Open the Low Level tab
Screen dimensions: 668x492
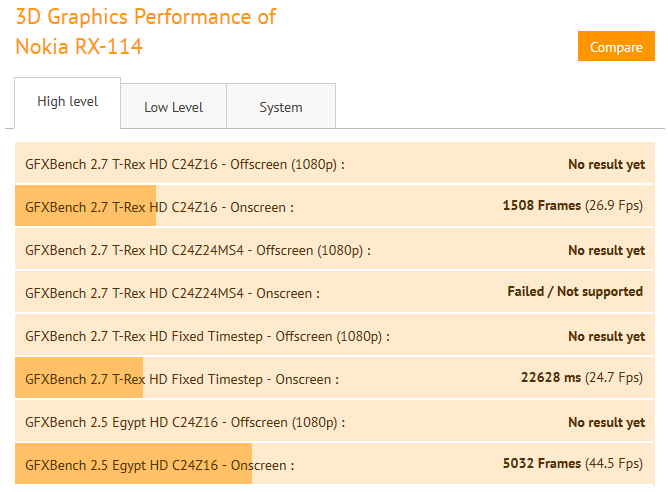173,107
